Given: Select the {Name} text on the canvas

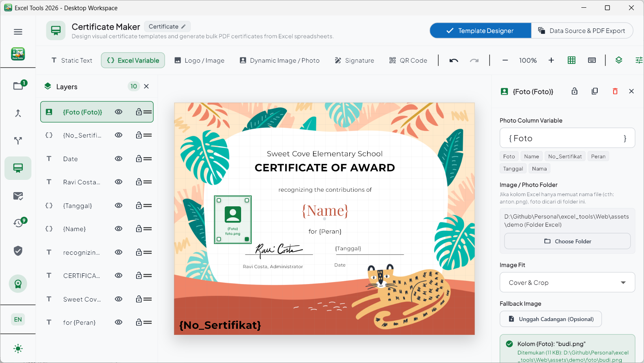Looking at the screenshot, I should point(325,210).
